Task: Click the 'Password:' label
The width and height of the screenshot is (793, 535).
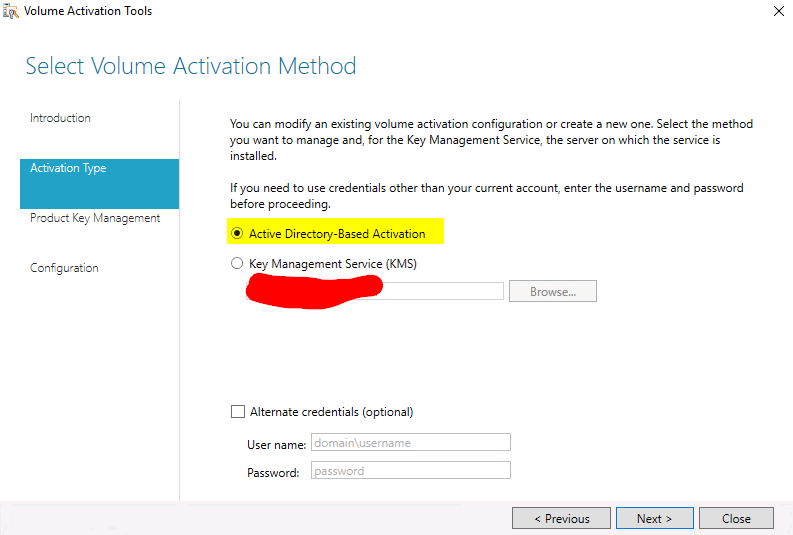Action: pyautogui.click(x=273, y=473)
